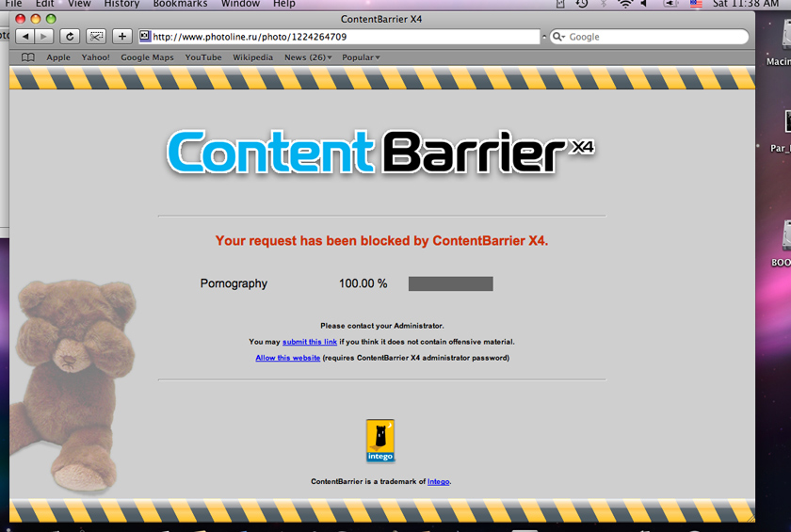The height and width of the screenshot is (532, 791).
Task: Click the web clip scissors button
Action: point(96,37)
